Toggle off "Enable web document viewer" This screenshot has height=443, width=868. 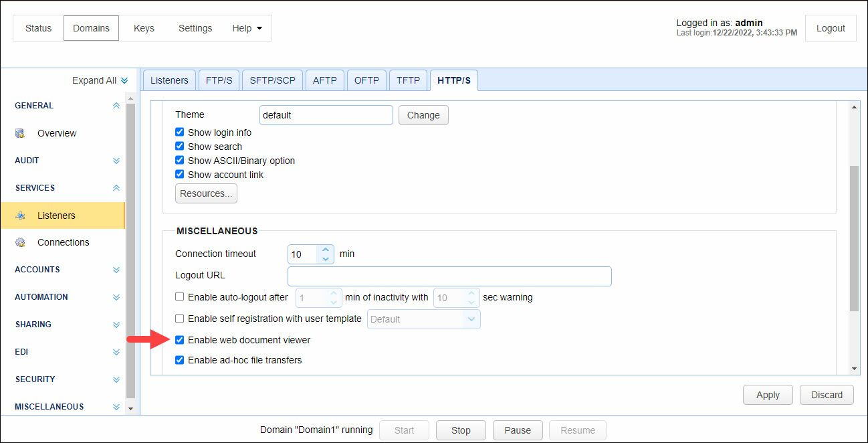(179, 340)
